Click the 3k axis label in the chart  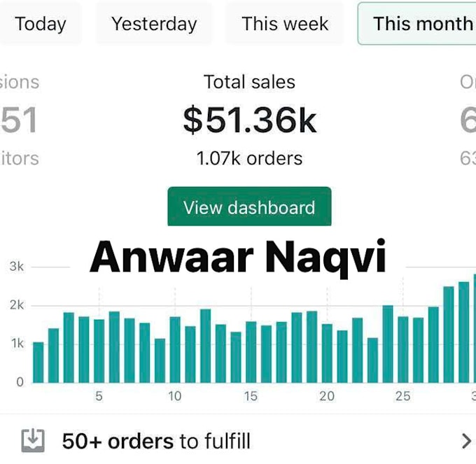[16, 267]
